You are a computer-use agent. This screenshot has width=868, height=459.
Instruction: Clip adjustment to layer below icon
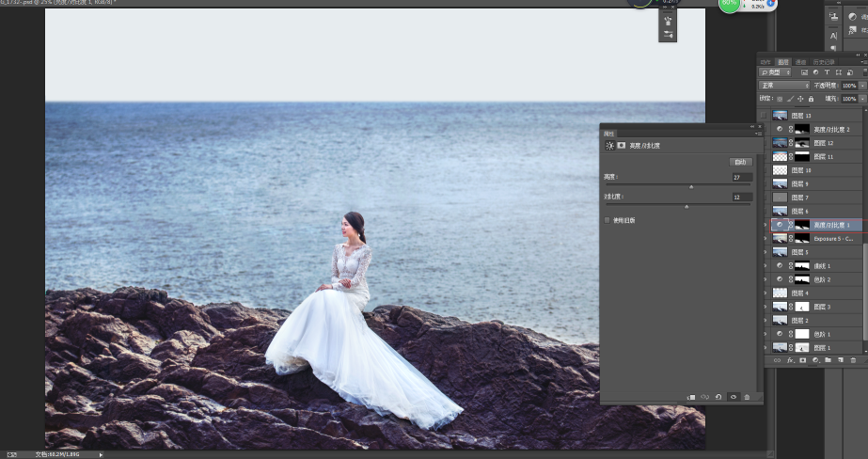pyautogui.click(x=691, y=397)
